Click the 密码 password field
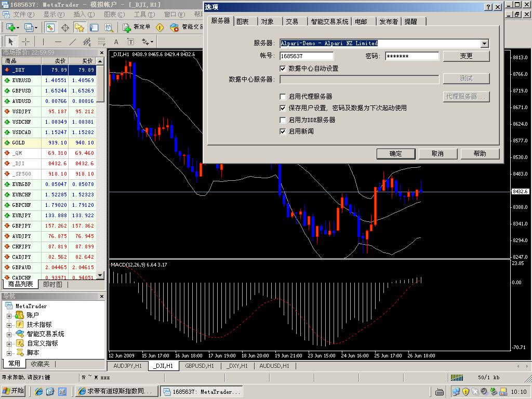 coord(412,56)
